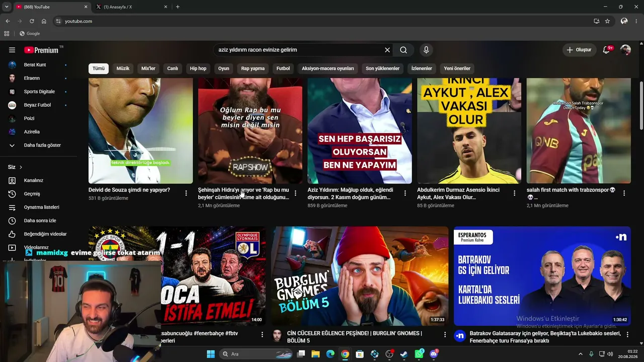Open RAPSHOW Şehinşah short thumbnail

coord(250,131)
